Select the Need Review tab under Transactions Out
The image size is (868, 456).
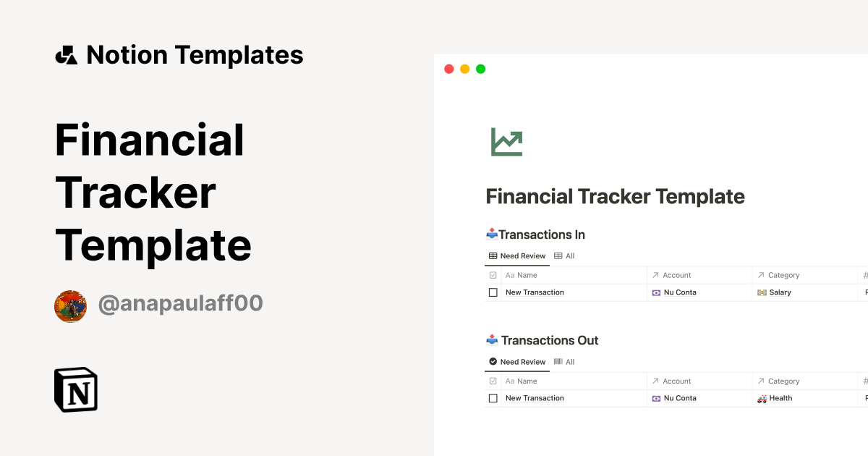click(x=517, y=361)
